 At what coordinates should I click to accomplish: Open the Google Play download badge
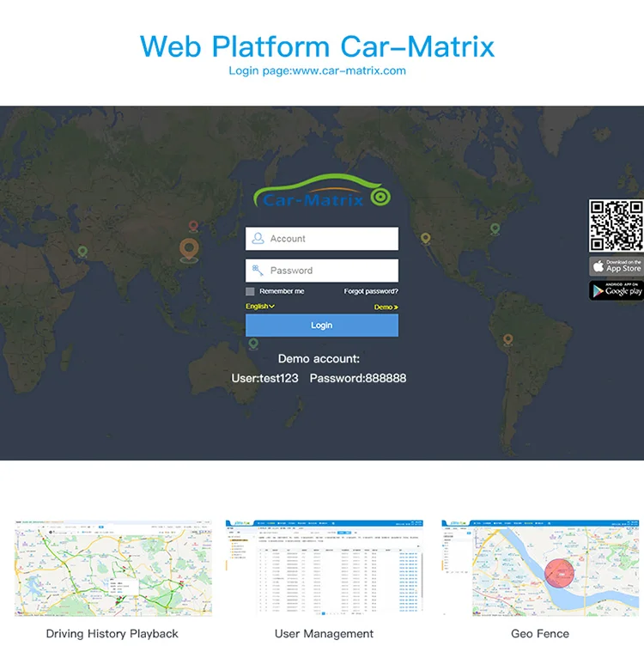coord(617,290)
